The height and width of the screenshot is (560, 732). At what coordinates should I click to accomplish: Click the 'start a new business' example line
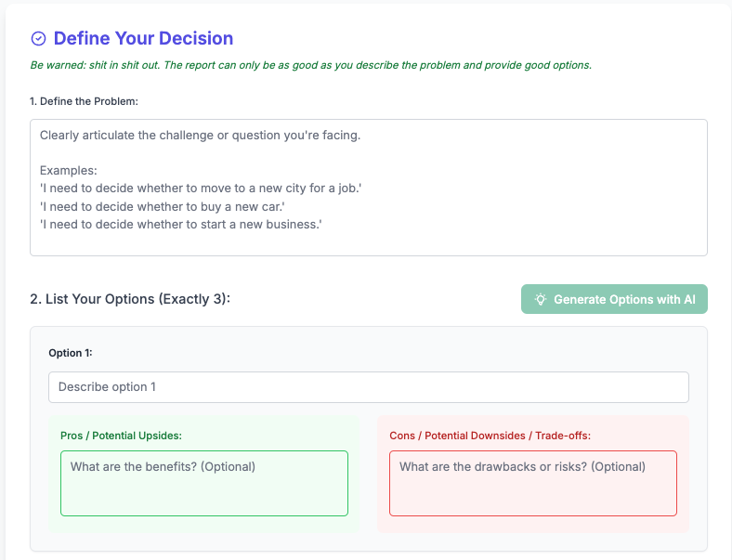point(180,225)
